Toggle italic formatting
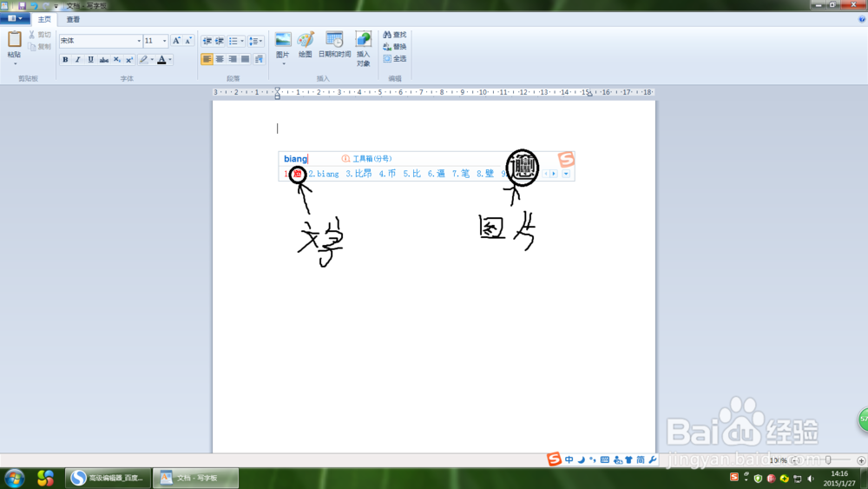This screenshot has width=868, height=489. (x=78, y=59)
